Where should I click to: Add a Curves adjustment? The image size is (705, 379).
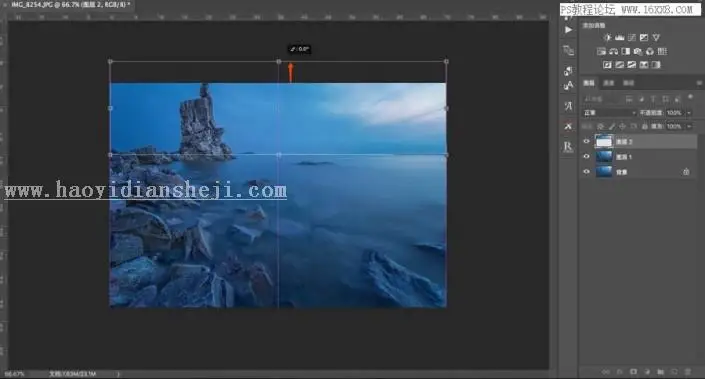point(632,38)
